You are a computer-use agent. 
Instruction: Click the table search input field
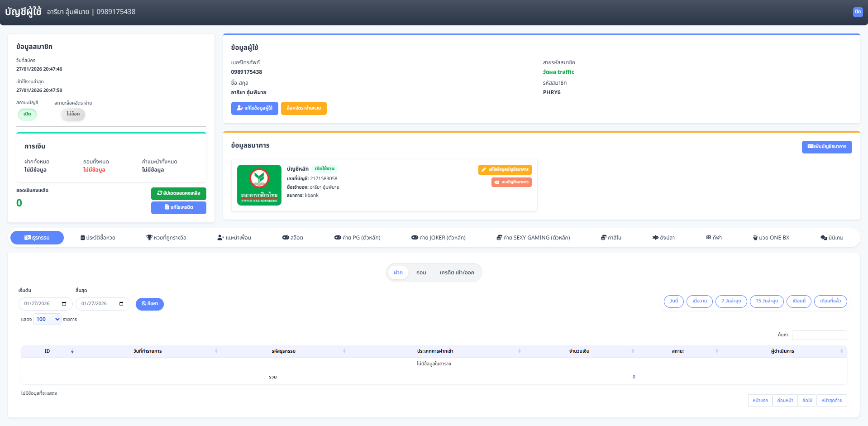pyautogui.click(x=819, y=335)
